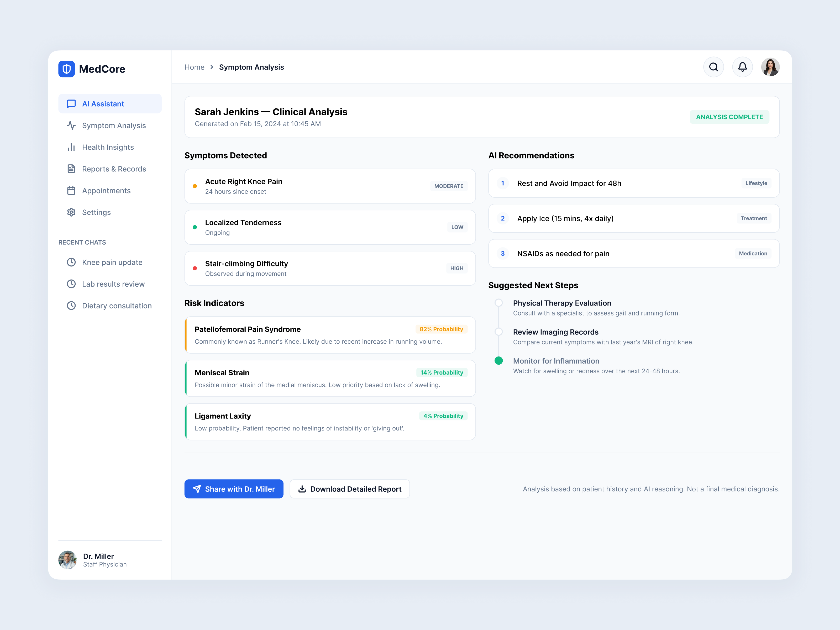Click red dot beside Stair-climbing Difficulty
Viewport: 840px width, 630px height.
tap(195, 268)
